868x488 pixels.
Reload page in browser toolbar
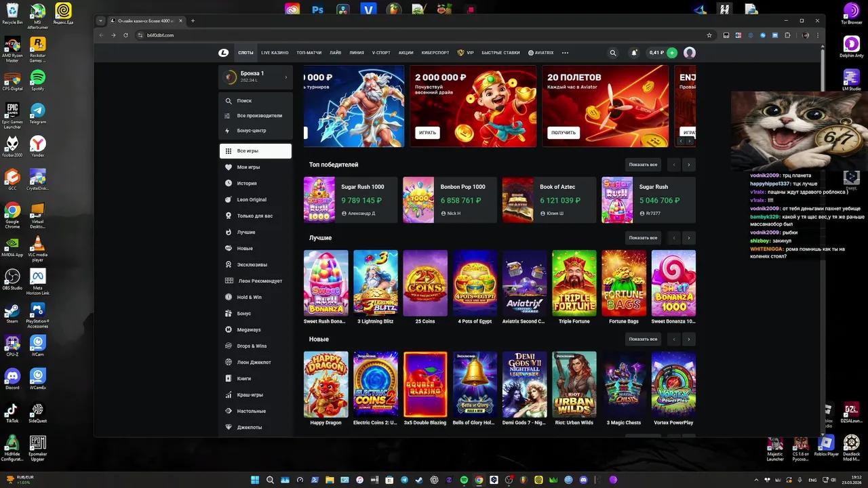pyautogui.click(x=125, y=35)
